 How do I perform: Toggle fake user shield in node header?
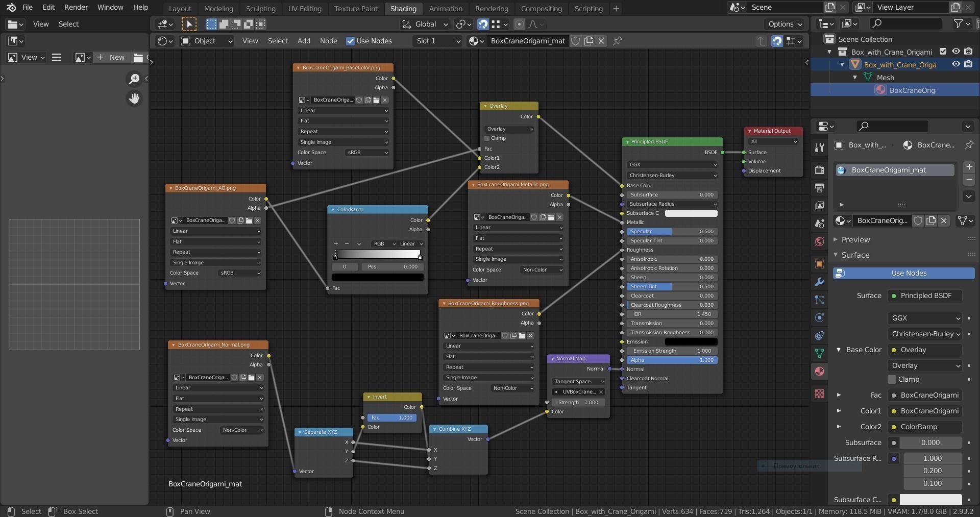tap(575, 41)
